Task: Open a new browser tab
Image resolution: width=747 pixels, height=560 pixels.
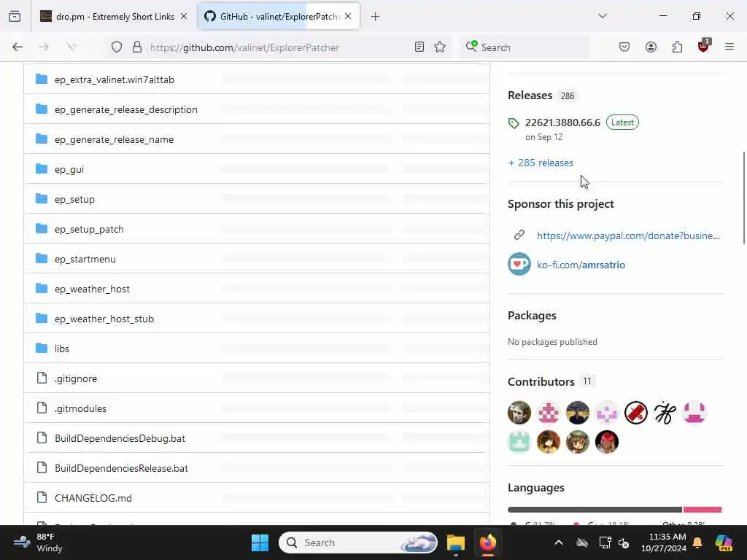Action: 376,17
